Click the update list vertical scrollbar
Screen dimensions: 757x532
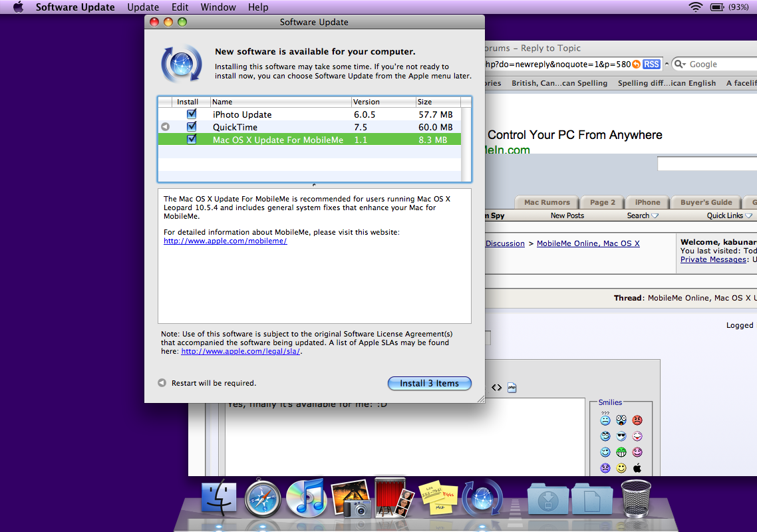pyautogui.click(x=466, y=144)
